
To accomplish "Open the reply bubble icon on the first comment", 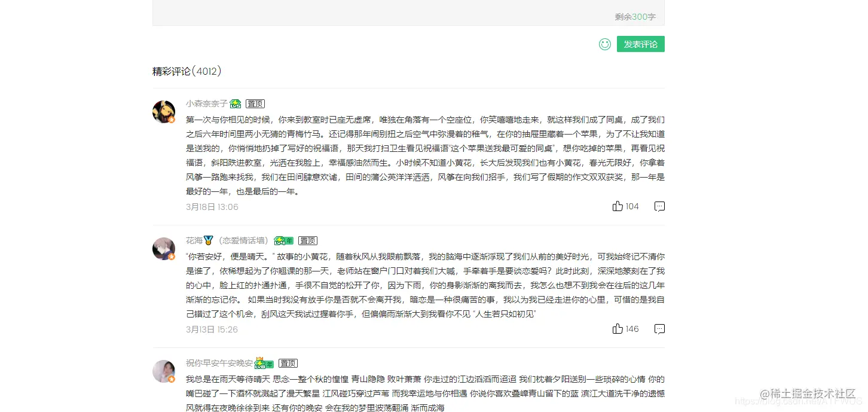I will pyautogui.click(x=659, y=206).
